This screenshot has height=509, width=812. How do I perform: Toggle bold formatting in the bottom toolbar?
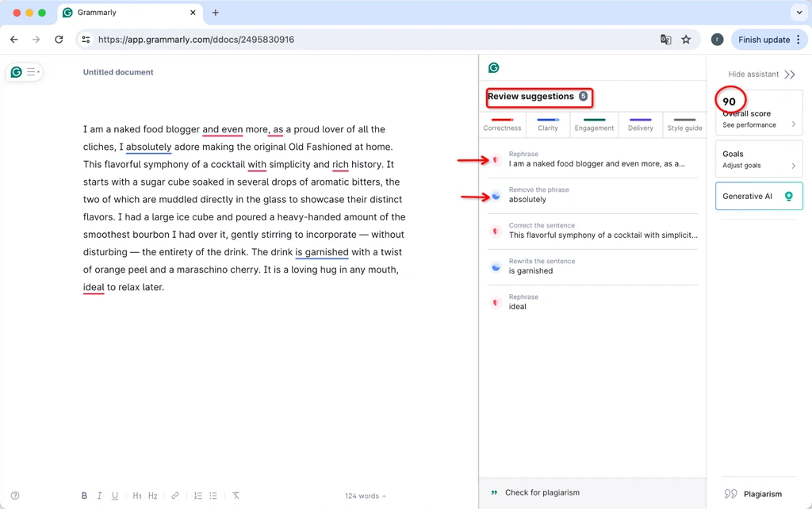click(x=84, y=496)
